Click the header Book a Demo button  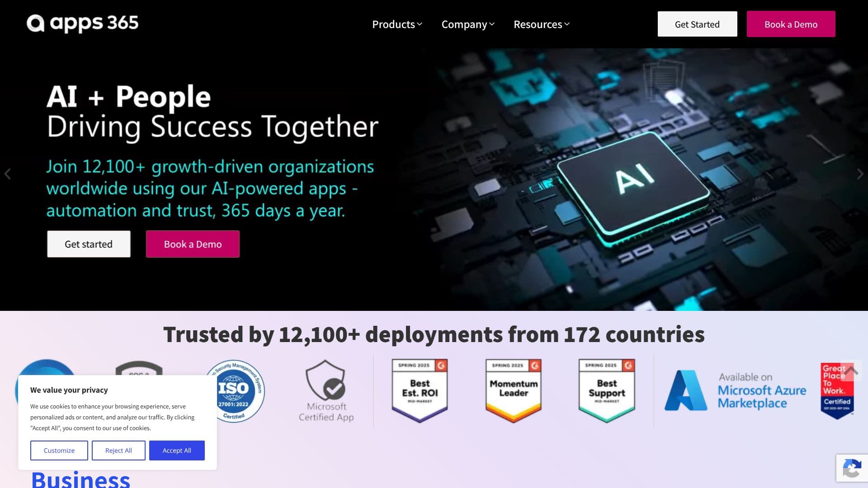point(791,24)
